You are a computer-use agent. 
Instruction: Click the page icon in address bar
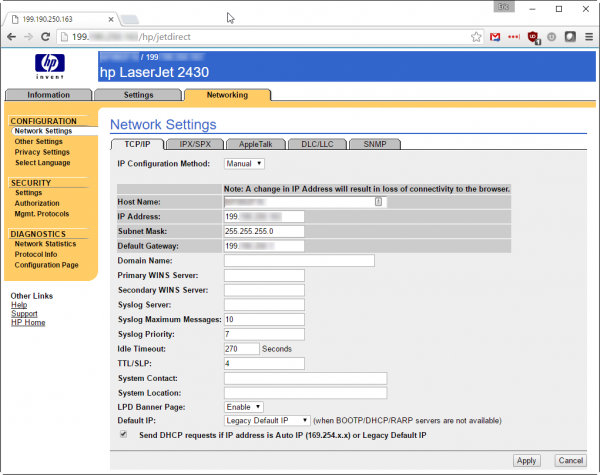point(65,37)
